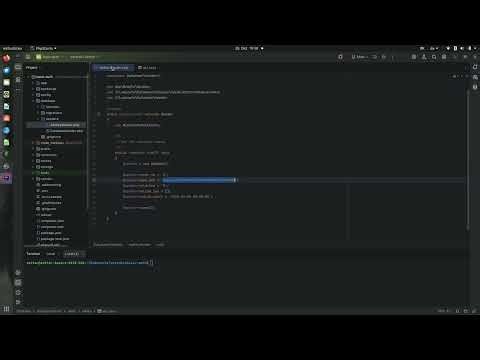Open Ubuntu Software from the dock

(6, 118)
